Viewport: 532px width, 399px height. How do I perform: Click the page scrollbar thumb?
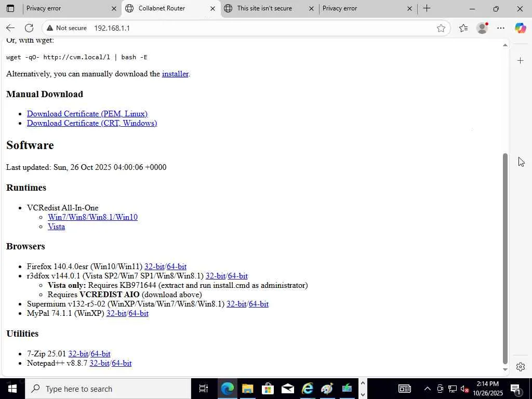pos(505,259)
